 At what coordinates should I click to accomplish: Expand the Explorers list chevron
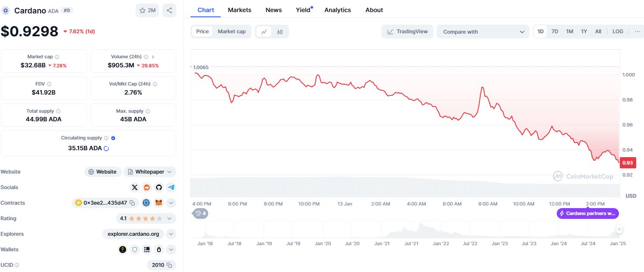[171, 234]
